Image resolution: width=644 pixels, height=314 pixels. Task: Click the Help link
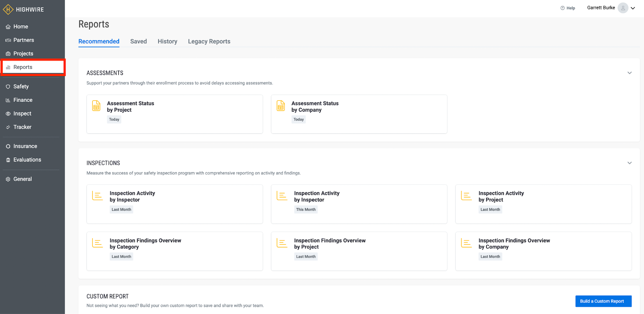click(568, 8)
